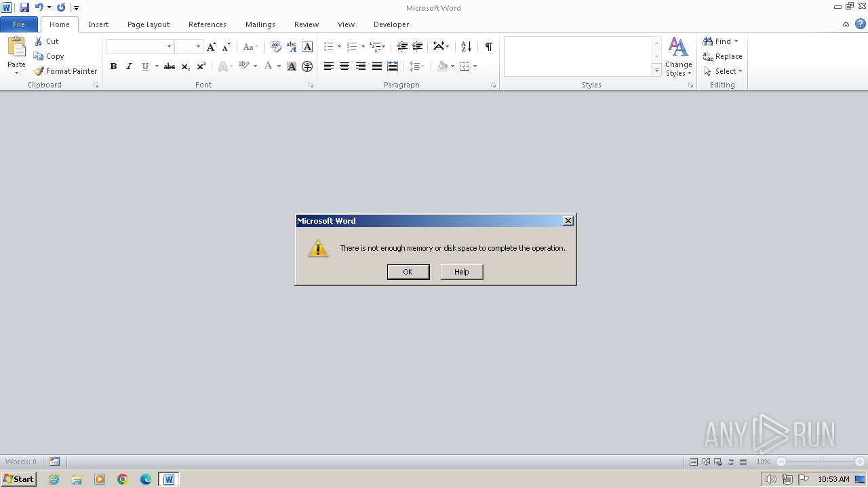The image size is (868, 488).
Task: Toggle Superscript button
Action: 201,66
